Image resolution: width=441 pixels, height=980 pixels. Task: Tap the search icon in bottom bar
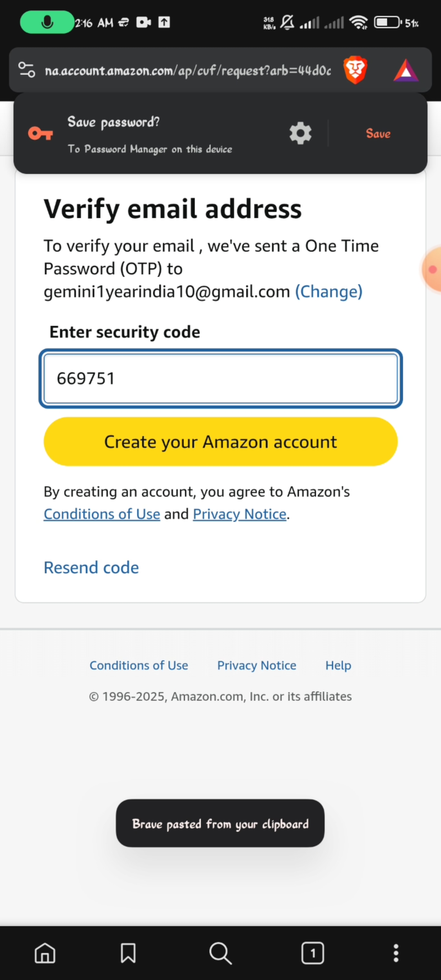pyautogui.click(x=220, y=953)
